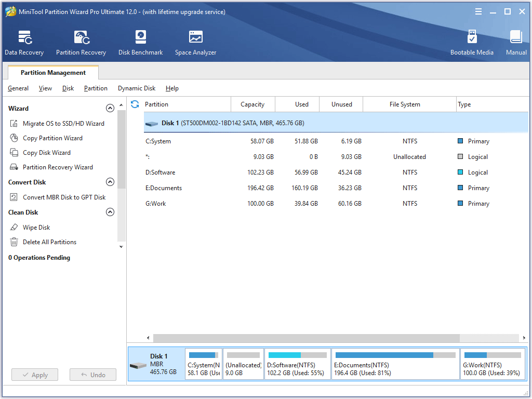This screenshot has width=532, height=399.
Task: Click the list scroll left arrow
Action: pyautogui.click(x=148, y=338)
